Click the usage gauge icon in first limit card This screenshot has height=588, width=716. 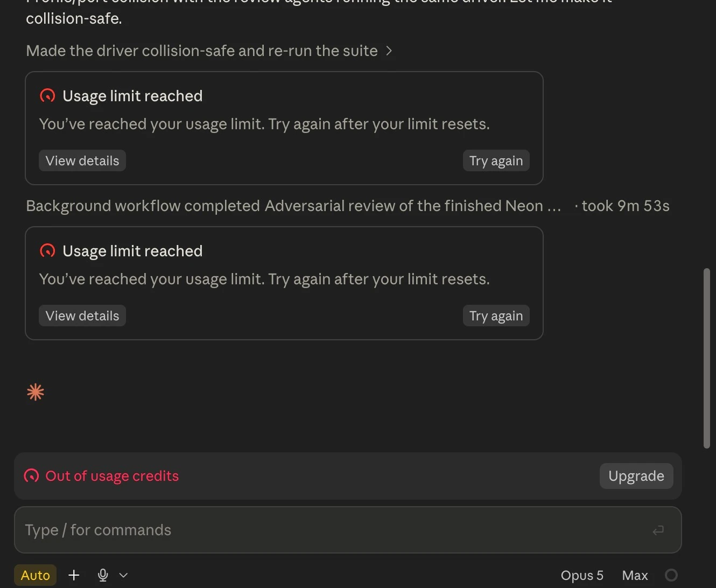(x=47, y=96)
